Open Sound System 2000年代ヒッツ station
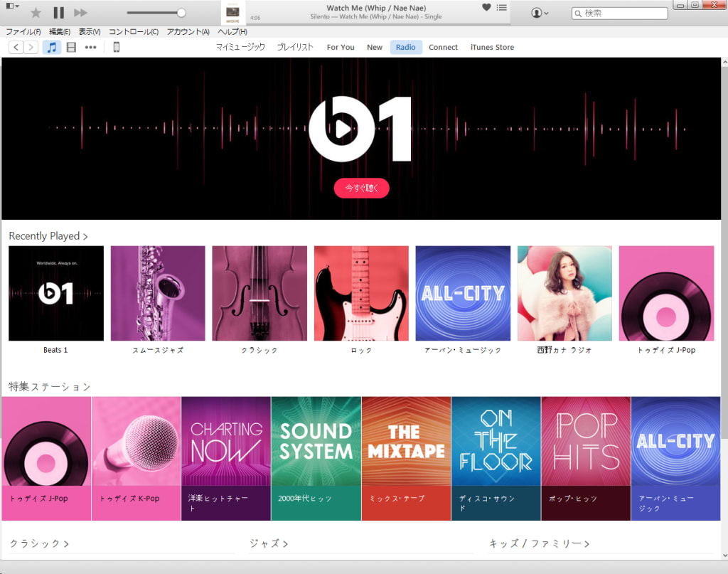Screen dimensions: 728x574 [x=316, y=458]
